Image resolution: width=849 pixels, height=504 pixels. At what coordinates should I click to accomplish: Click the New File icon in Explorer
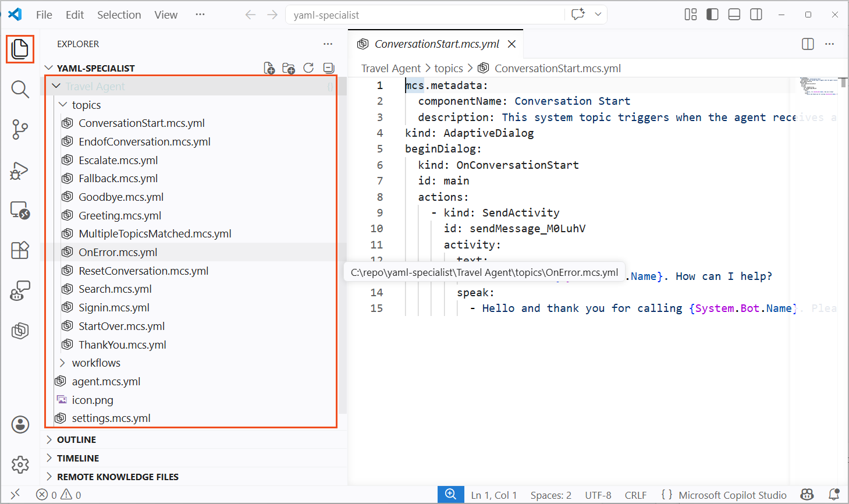click(269, 68)
